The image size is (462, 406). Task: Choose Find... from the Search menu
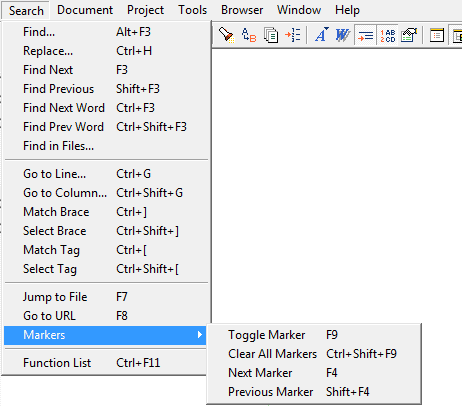click(x=106, y=32)
